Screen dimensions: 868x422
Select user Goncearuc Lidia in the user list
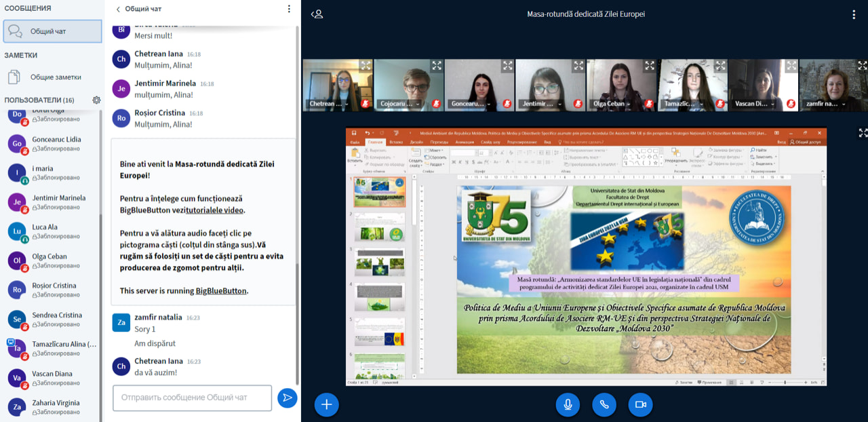coord(52,144)
